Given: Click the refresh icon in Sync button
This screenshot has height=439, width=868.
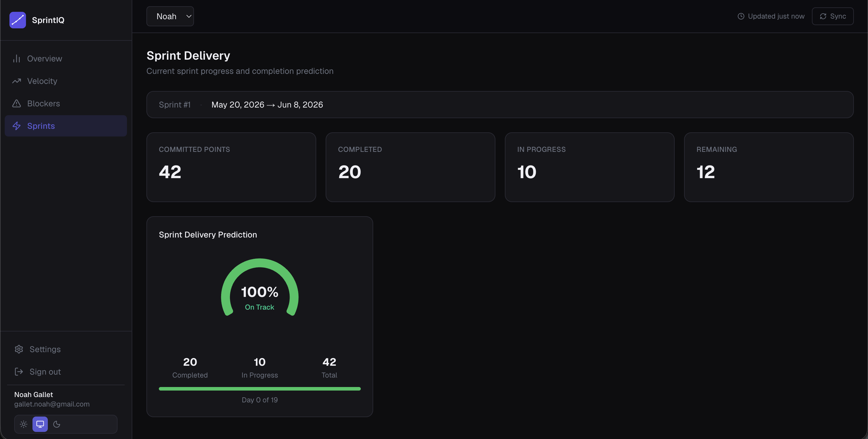Looking at the screenshot, I should pos(823,16).
